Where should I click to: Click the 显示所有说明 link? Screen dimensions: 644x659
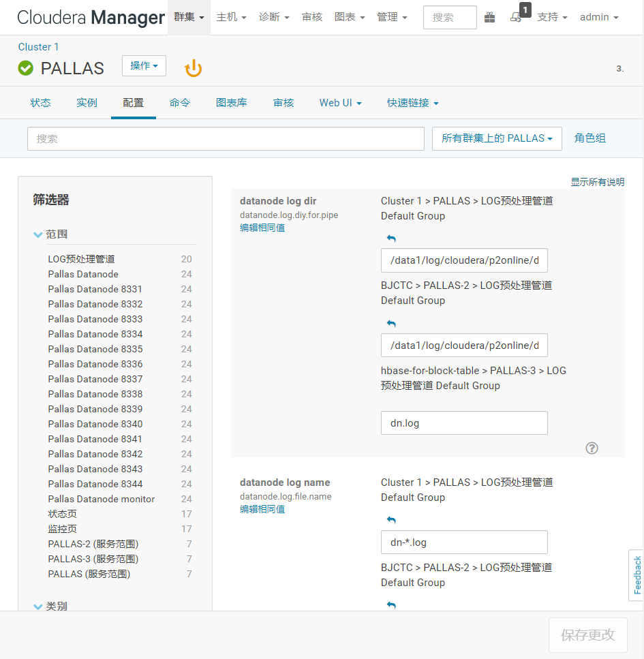pyautogui.click(x=597, y=182)
